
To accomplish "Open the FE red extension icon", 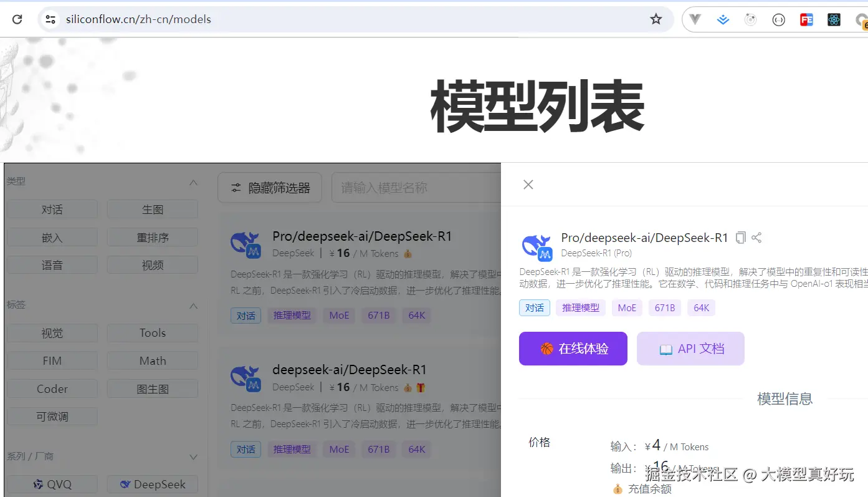I will coord(806,20).
